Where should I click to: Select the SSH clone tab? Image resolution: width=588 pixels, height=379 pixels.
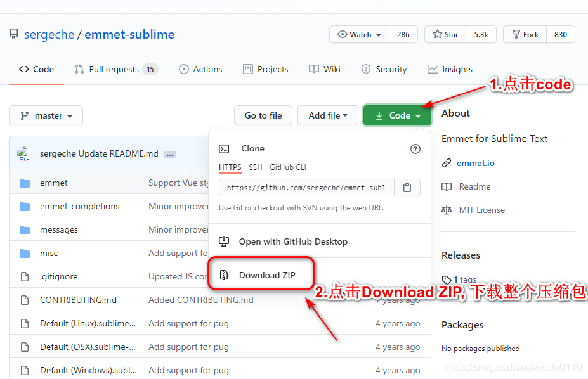(x=256, y=167)
